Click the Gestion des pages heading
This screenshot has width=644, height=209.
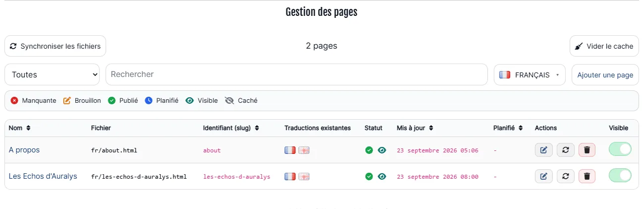[x=322, y=12]
